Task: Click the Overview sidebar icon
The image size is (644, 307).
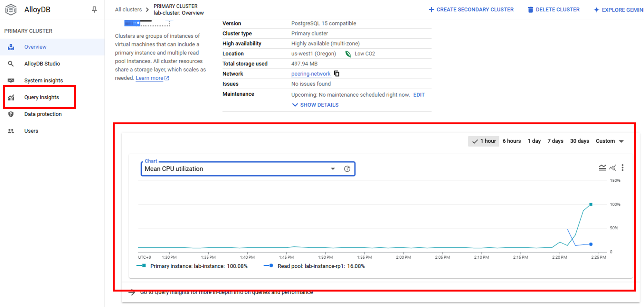Action: [11, 47]
